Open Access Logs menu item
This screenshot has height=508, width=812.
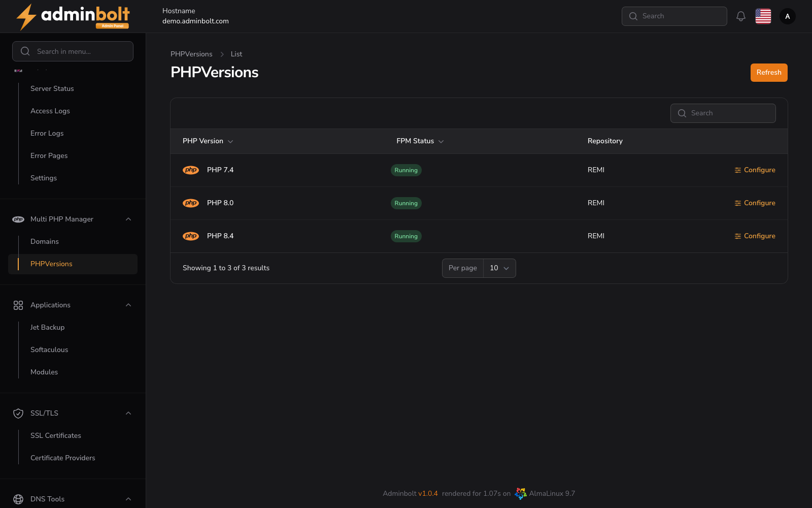point(50,111)
